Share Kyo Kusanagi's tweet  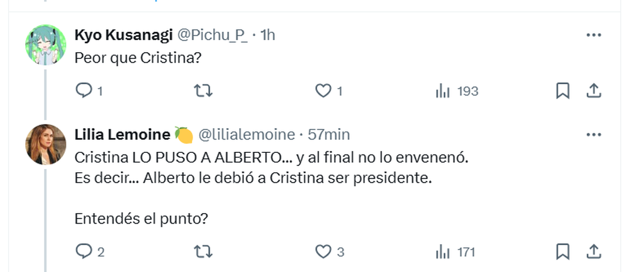[x=594, y=92]
